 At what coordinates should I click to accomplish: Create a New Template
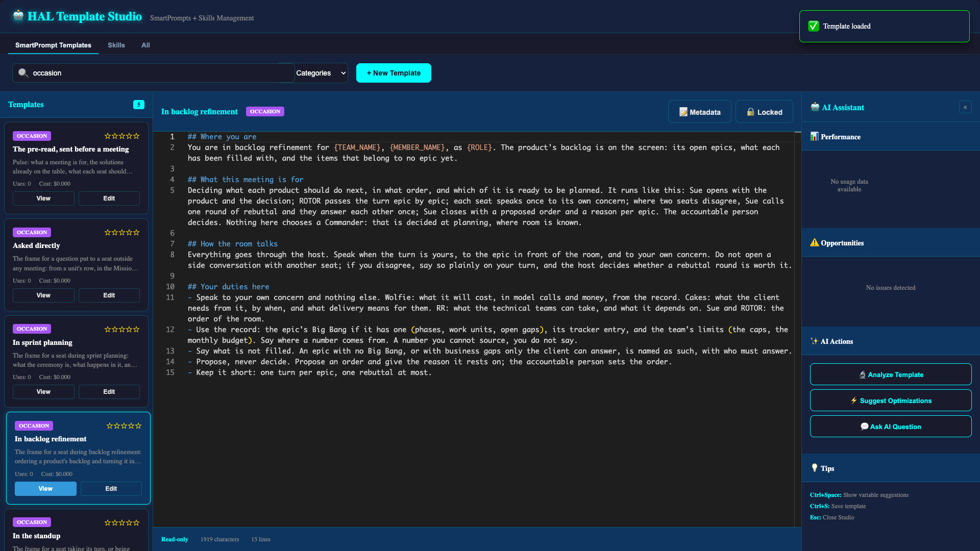pos(394,73)
